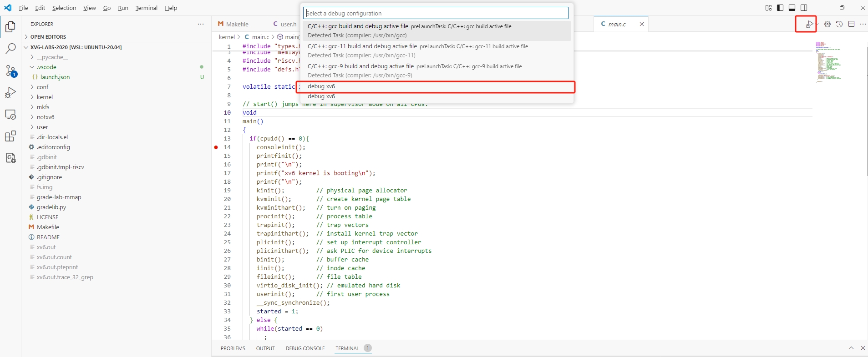868x357 pixels.
Task: Switch to the DEBUG CONSOLE tab
Action: (305, 348)
